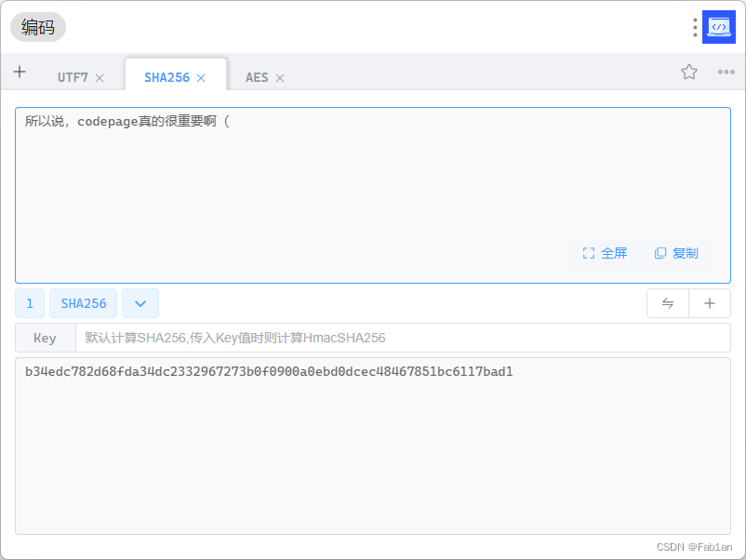Screen dimensions: 746x560
Task: Click the Key label
Action: point(46,338)
